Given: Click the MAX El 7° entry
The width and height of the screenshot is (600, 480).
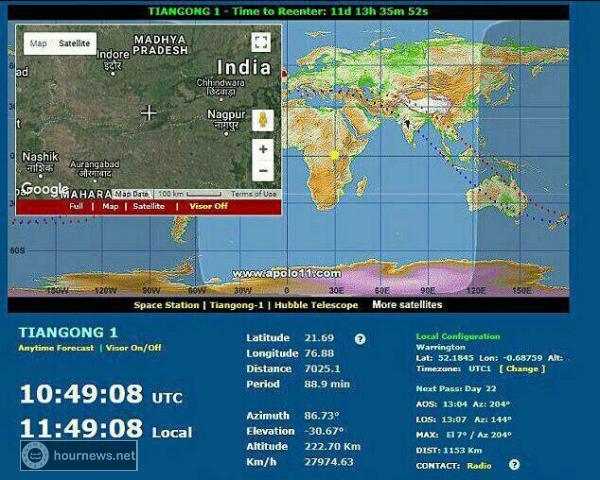Looking at the screenshot, I should click(464, 435).
